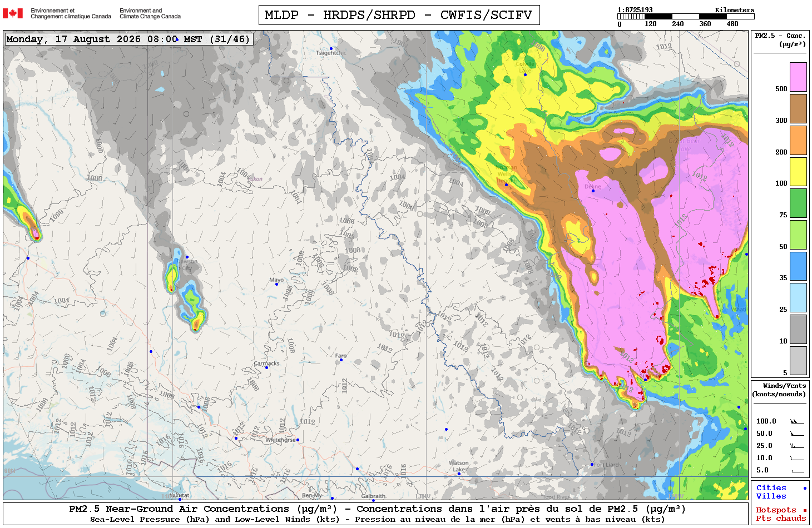
Task: Select the orange 200–300 legend swatch
Action: coord(798,140)
